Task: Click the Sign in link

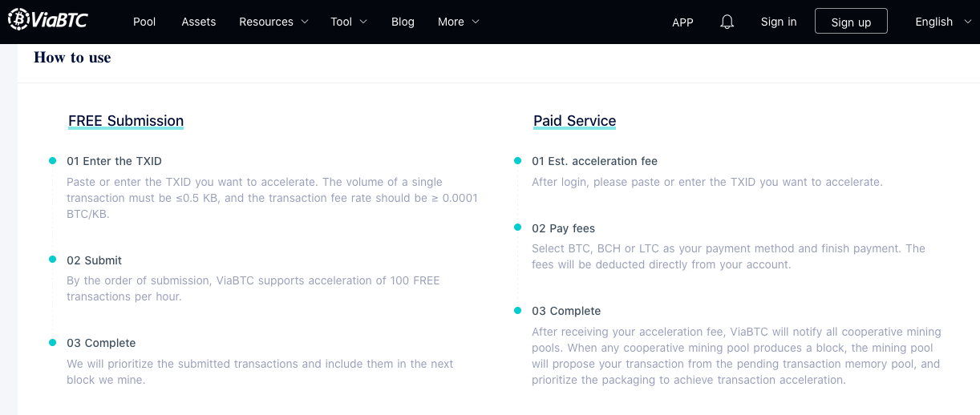Action: [x=779, y=22]
